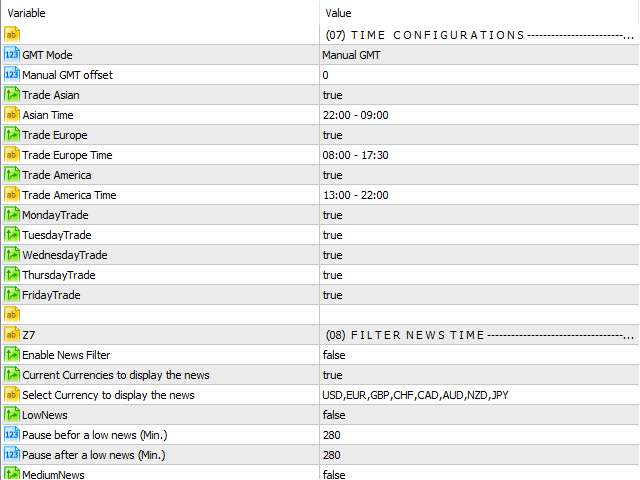Click the integer icon beside GMT Mode
Viewport: 640px width, 480px height.
tap(12, 55)
